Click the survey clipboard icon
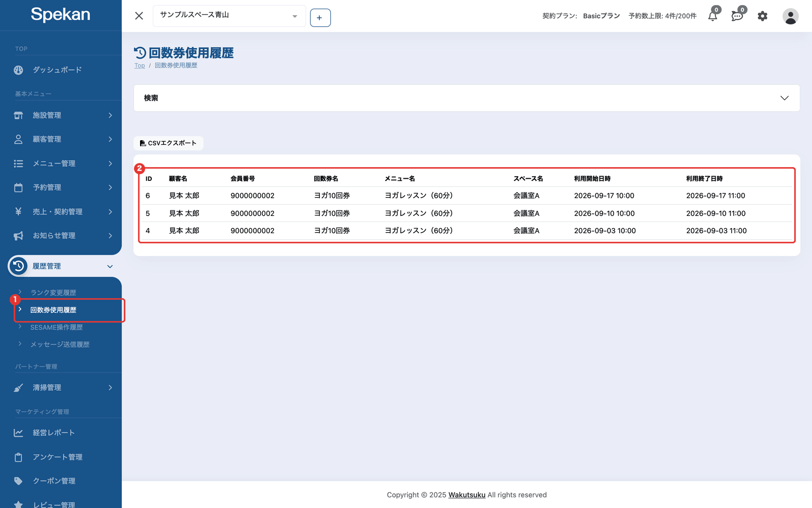The height and width of the screenshot is (508, 812). pos(18,457)
